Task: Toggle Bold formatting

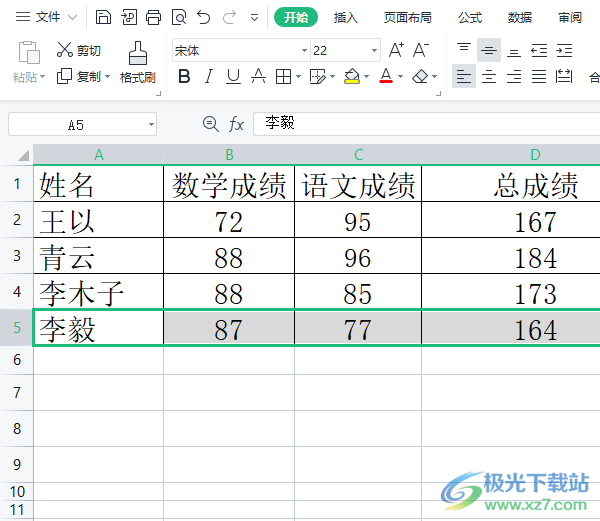Action: coord(184,77)
